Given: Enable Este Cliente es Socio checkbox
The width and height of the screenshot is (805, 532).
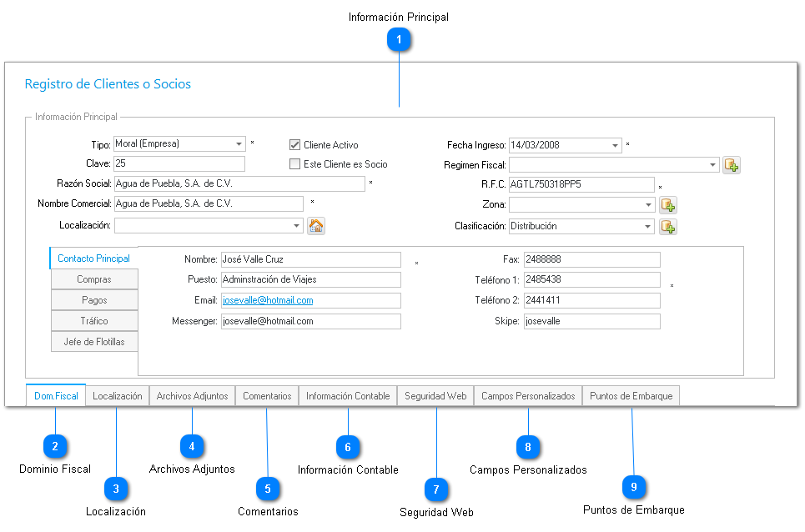Looking at the screenshot, I should coord(294,164).
